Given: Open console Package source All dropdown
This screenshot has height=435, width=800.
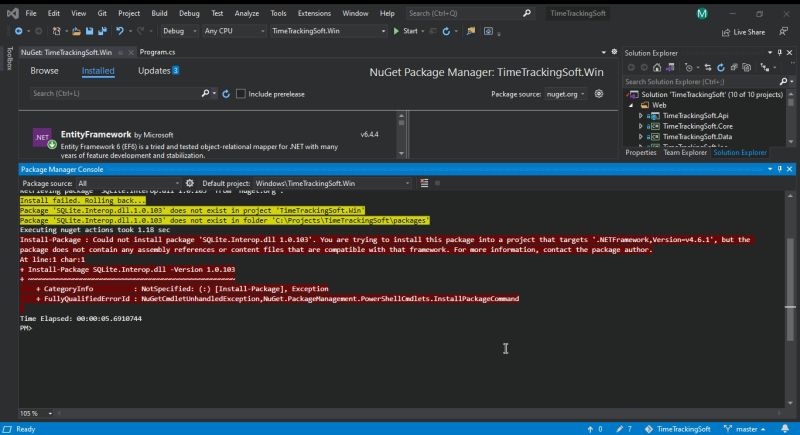Looking at the screenshot, I should click(x=128, y=183).
